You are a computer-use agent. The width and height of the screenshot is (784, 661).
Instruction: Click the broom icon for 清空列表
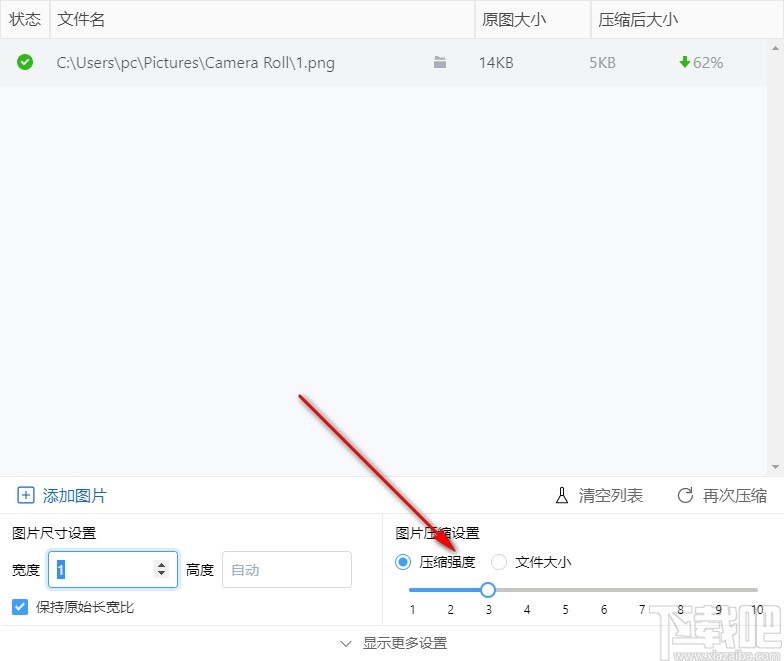[562, 495]
